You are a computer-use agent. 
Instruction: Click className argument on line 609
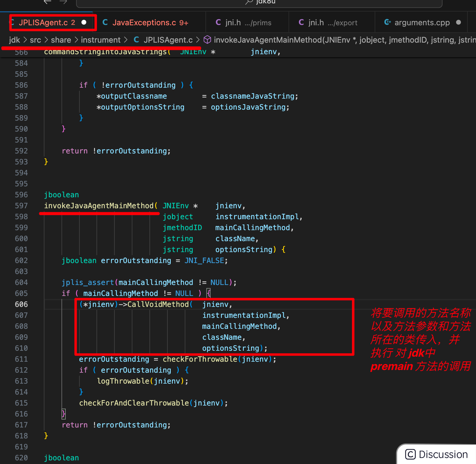pos(222,337)
